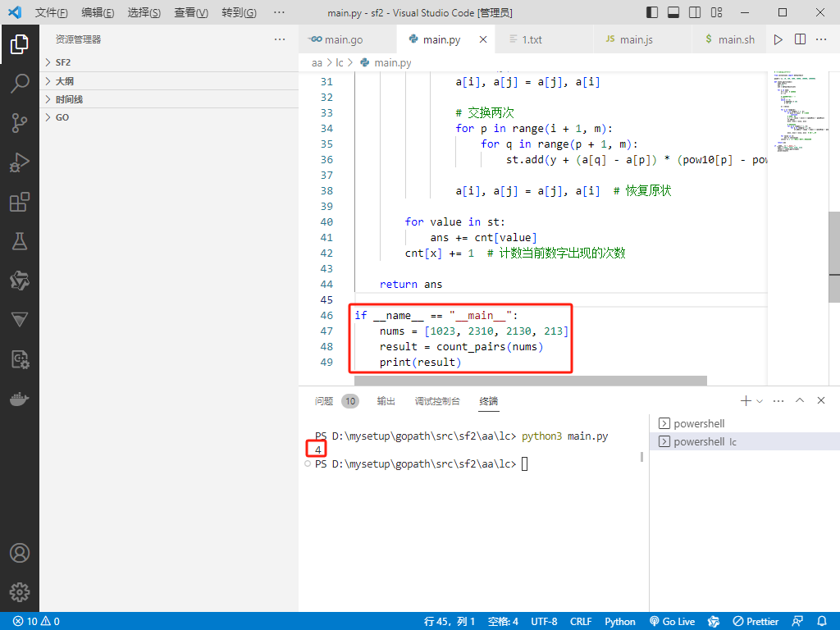Click lc breadcrumb segment
The image size is (840, 630).
coord(340,62)
